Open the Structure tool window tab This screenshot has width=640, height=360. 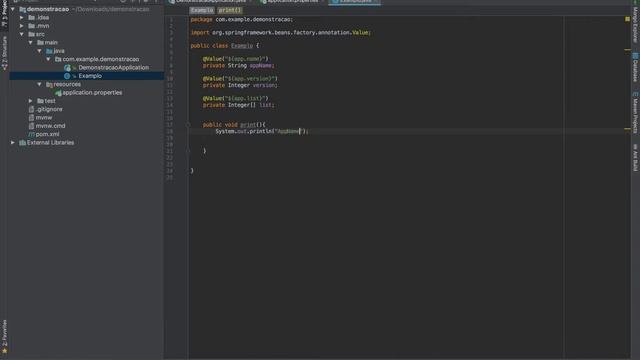[4, 53]
